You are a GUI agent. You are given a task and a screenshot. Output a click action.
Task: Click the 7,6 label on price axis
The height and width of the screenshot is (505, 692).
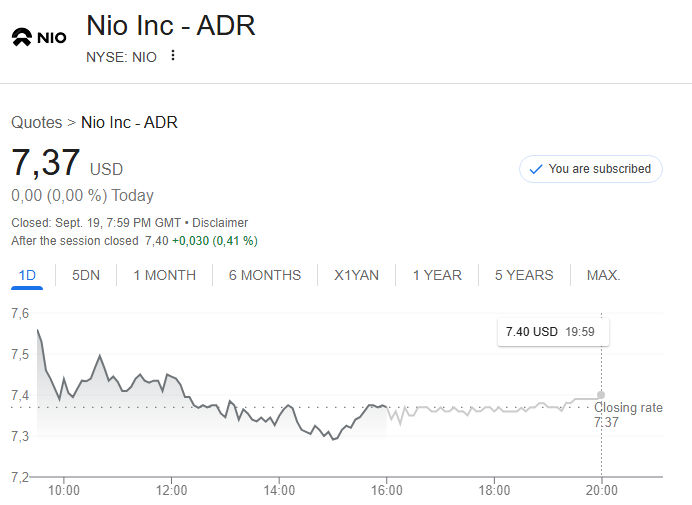(x=20, y=313)
